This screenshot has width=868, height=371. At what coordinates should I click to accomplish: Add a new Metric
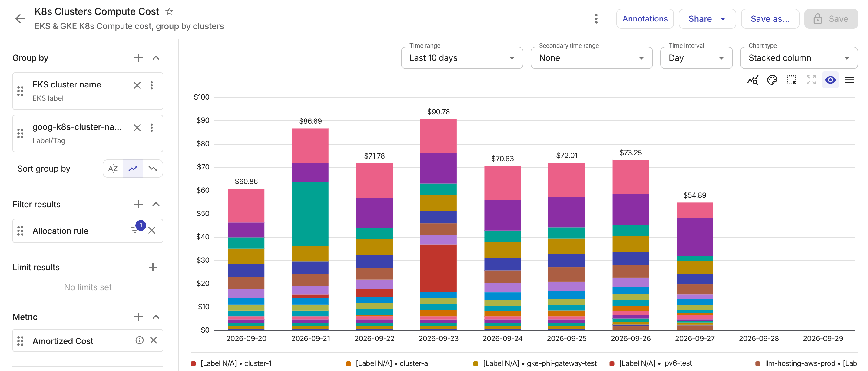pos(138,317)
